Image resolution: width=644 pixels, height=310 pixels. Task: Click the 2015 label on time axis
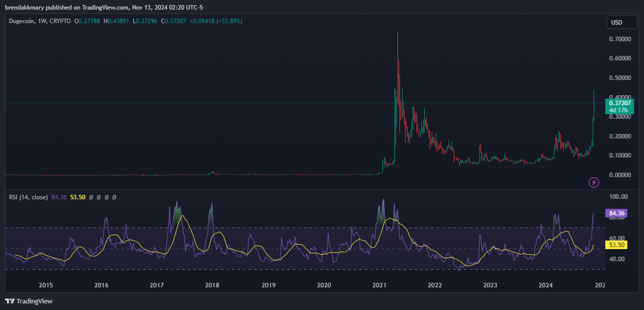pyautogui.click(x=46, y=285)
